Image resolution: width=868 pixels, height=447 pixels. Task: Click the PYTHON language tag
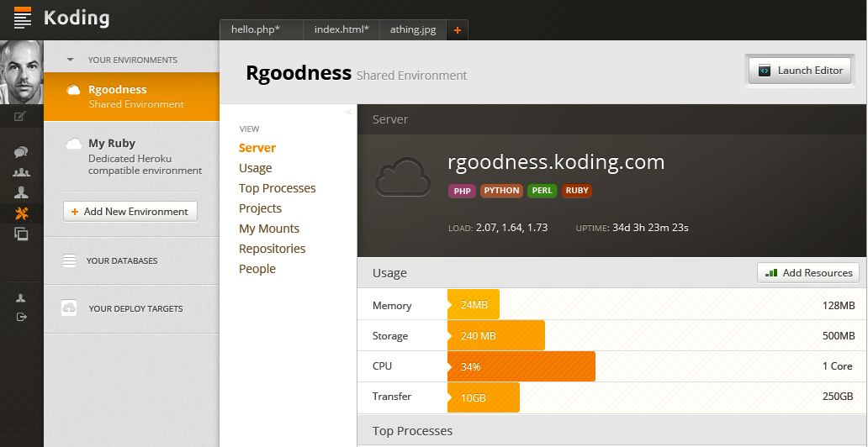501,190
